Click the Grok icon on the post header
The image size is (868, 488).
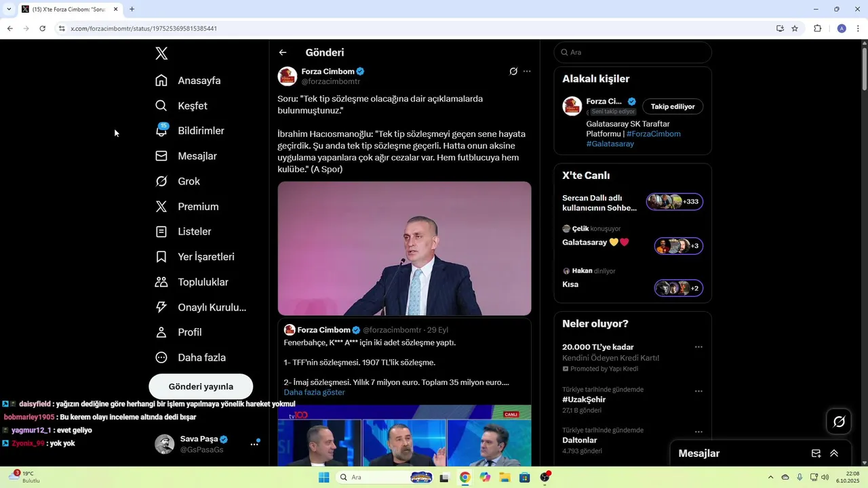click(x=513, y=71)
